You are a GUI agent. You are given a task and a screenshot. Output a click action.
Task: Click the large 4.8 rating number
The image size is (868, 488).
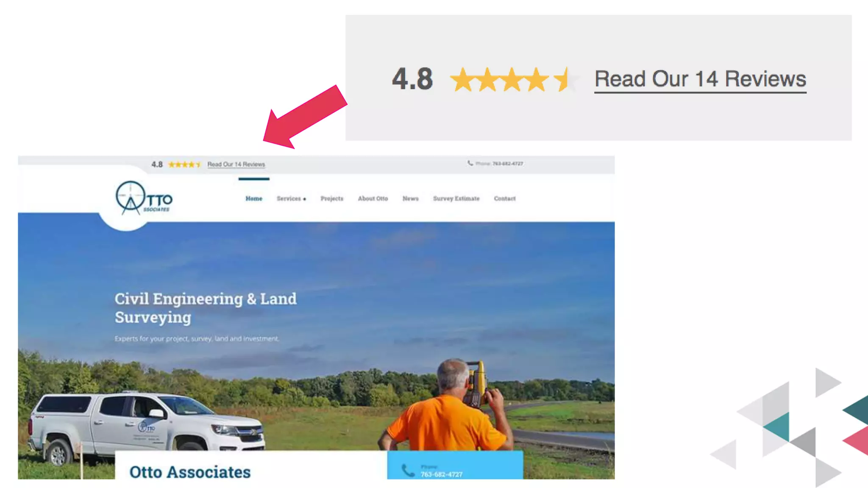point(412,79)
